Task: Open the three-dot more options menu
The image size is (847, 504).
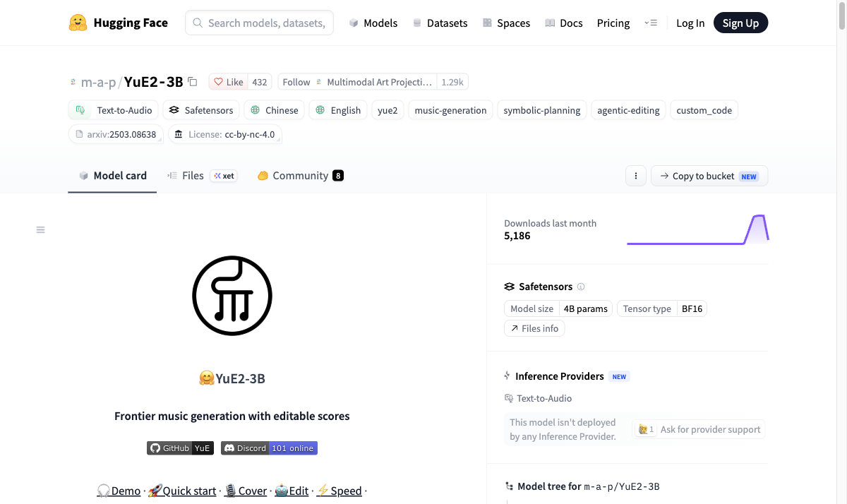Action: coord(636,176)
